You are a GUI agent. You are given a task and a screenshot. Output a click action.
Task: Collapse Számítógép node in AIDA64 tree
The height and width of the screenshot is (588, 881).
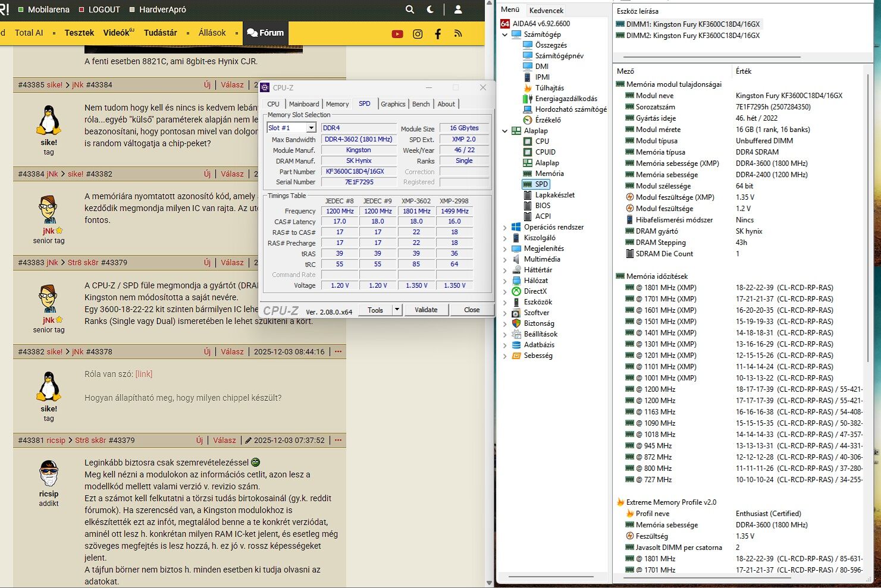coord(505,34)
